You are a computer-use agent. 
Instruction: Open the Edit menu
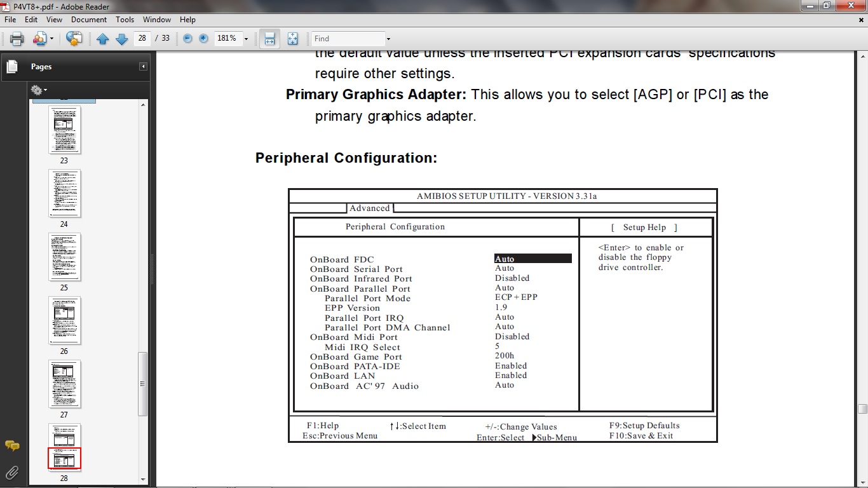31,20
